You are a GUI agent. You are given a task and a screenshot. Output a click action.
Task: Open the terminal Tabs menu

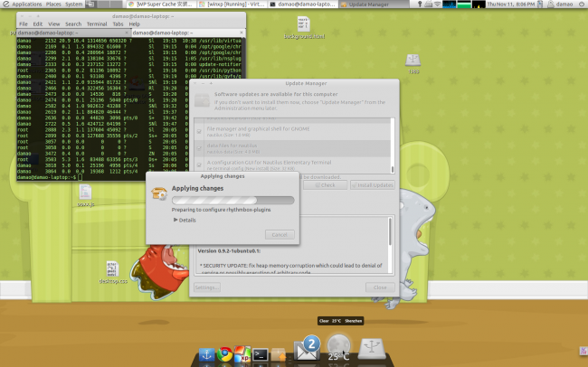[118, 24]
